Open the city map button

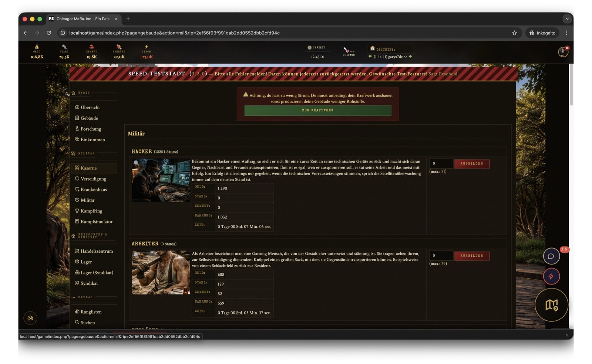pyautogui.click(x=551, y=305)
